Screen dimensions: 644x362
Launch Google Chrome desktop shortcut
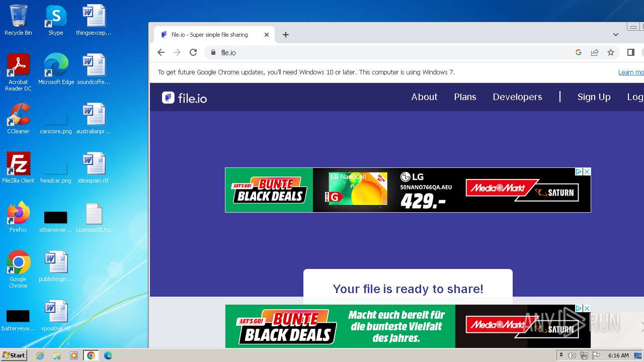click(x=18, y=269)
